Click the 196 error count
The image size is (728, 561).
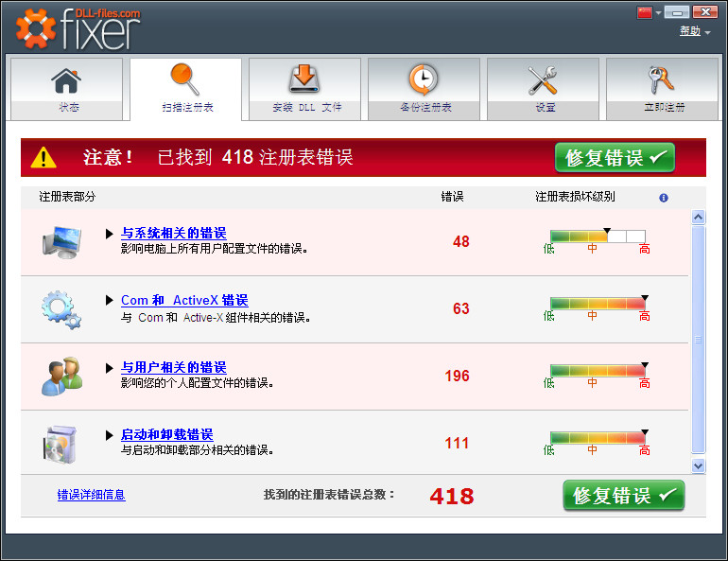click(457, 377)
